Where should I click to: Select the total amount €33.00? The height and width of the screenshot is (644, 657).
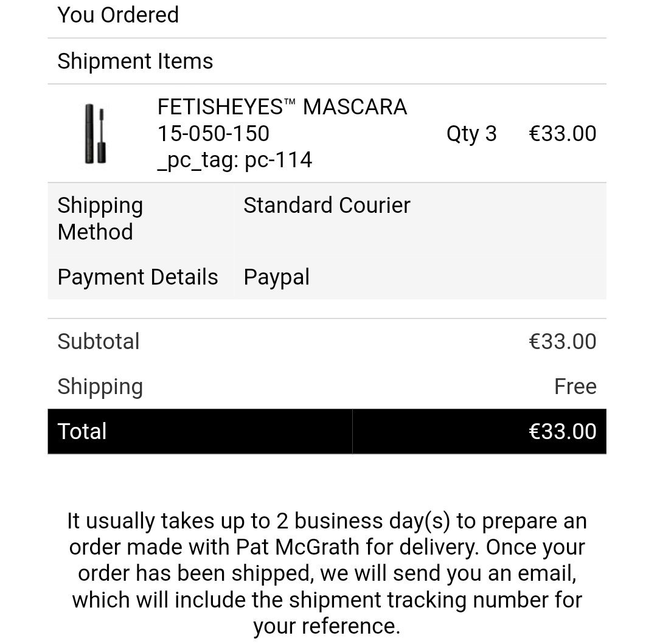[562, 431]
